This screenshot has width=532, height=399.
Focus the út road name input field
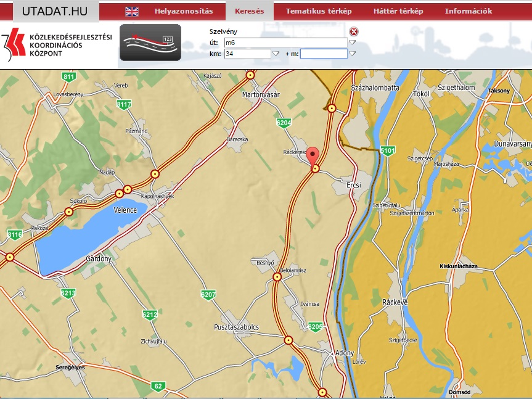pos(286,43)
